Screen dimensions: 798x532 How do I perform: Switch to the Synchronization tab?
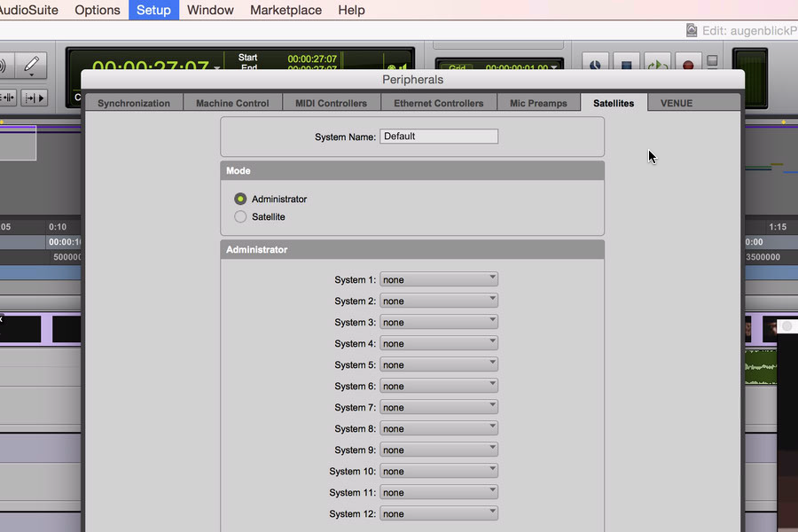click(x=134, y=103)
